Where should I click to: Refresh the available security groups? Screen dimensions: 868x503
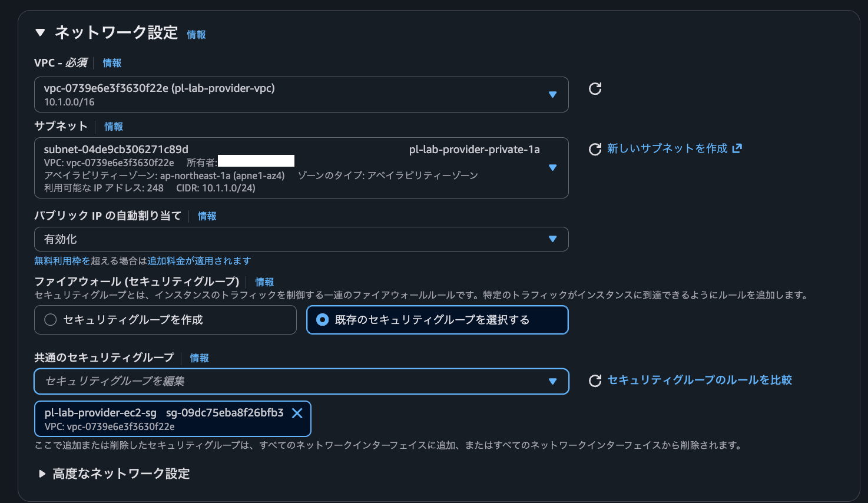coord(595,380)
